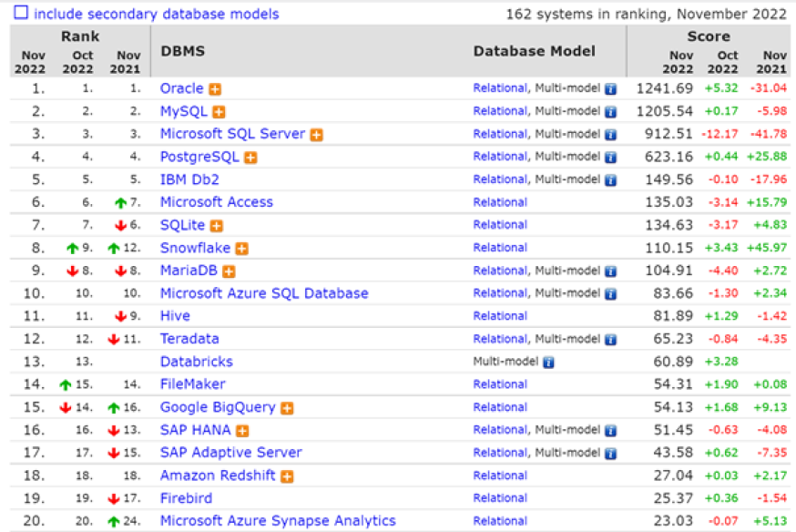Image resolution: width=796 pixels, height=532 pixels.
Task: Select the Oracle score value 1241.69
Action: click(x=665, y=88)
